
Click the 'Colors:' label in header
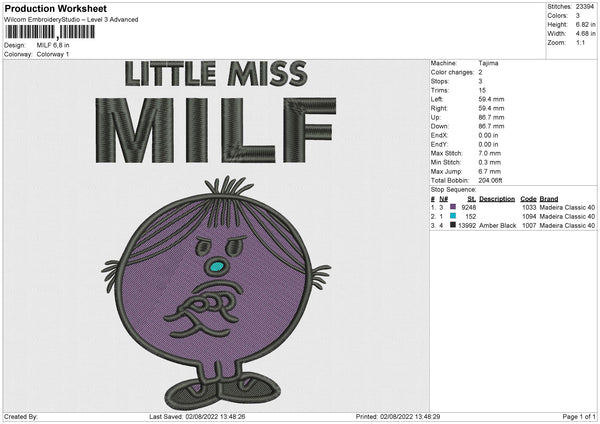pyautogui.click(x=558, y=16)
